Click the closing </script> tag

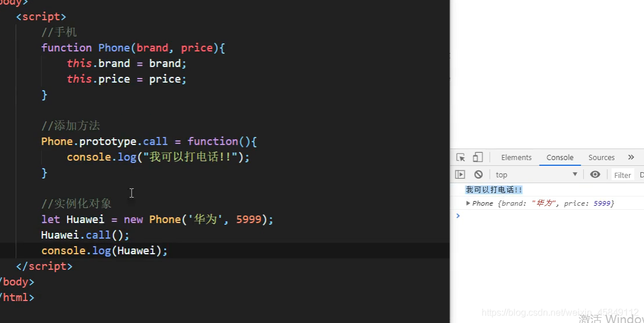(x=44, y=266)
